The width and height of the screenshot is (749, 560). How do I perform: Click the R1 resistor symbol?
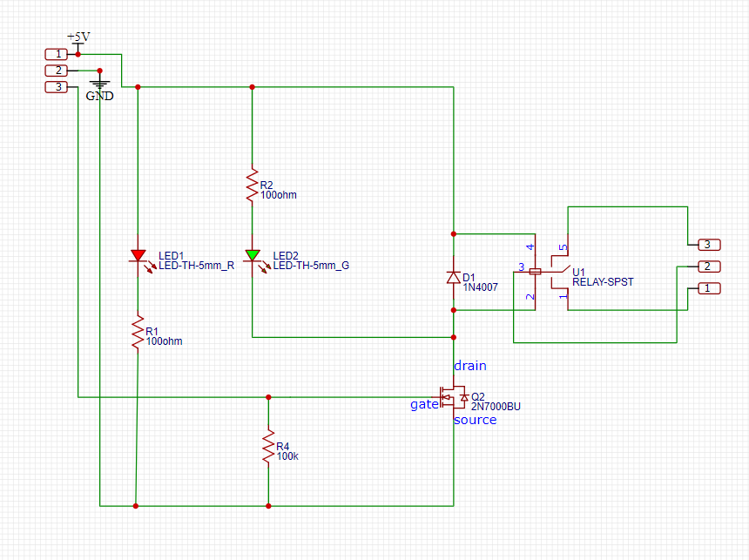pos(138,332)
